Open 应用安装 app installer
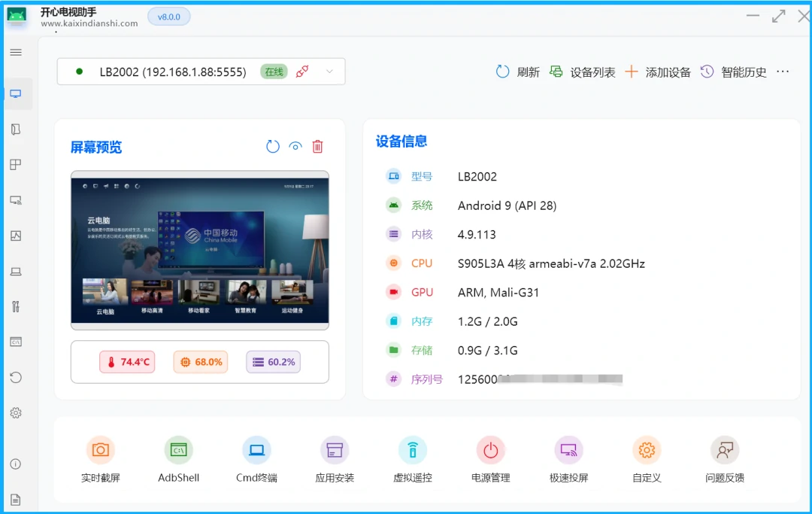Screen dimensions: 812x514 (x=335, y=460)
